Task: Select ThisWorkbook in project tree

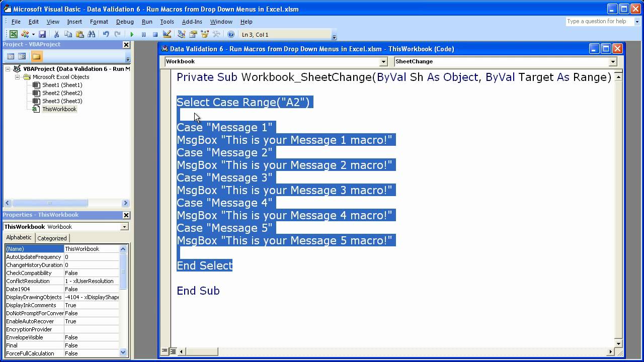Action: pyautogui.click(x=59, y=109)
